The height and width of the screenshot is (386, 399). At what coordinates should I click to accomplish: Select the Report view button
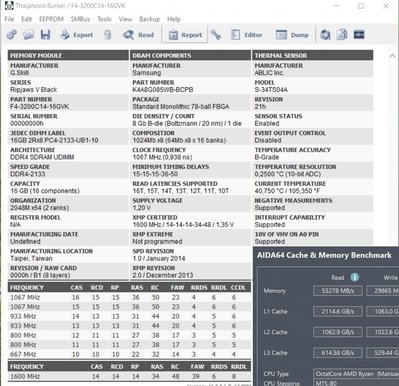[185, 35]
